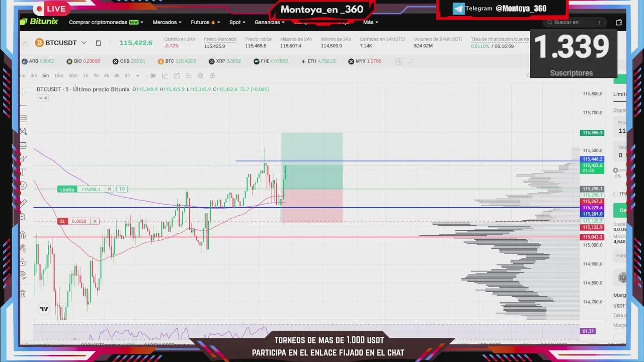644x362 pixels.
Task: Select the 15m timeframe
Action: click(x=58, y=76)
